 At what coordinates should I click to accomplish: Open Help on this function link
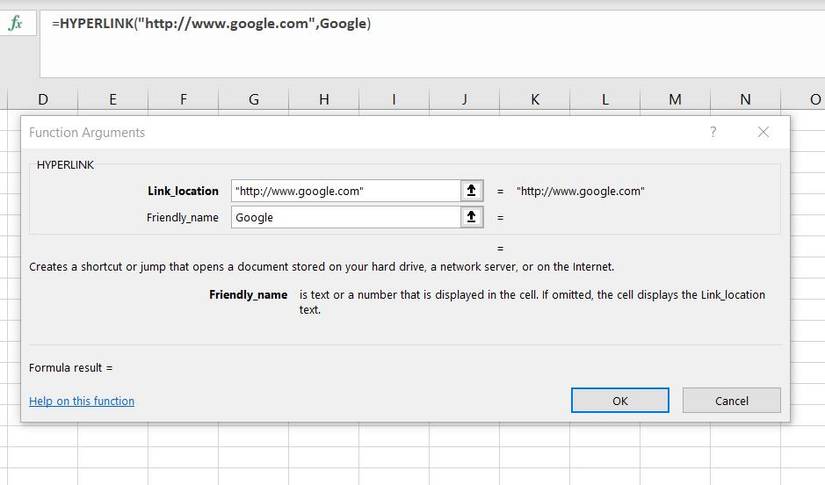(x=82, y=401)
